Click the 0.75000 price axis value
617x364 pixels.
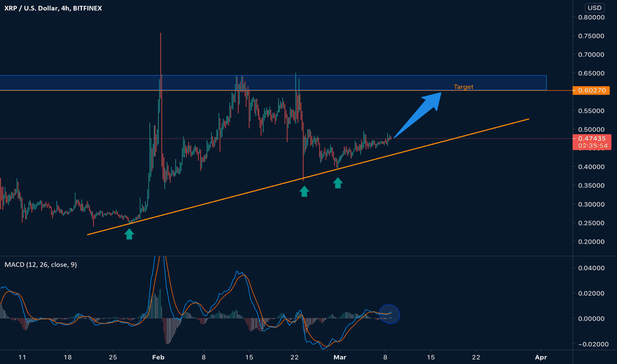click(591, 36)
